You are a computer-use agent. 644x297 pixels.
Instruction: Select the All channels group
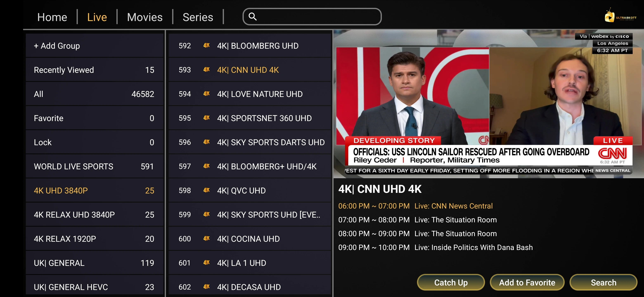(x=95, y=94)
